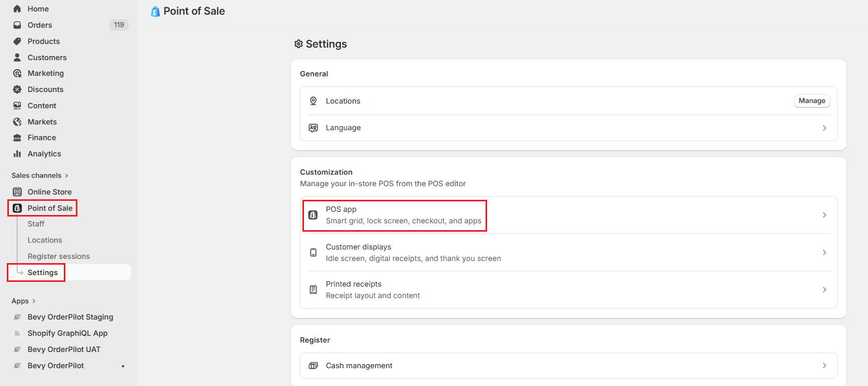Click the dot indicator beside Bevy OrderPilot
This screenshot has height=386, width=868.
coord(123,366)
